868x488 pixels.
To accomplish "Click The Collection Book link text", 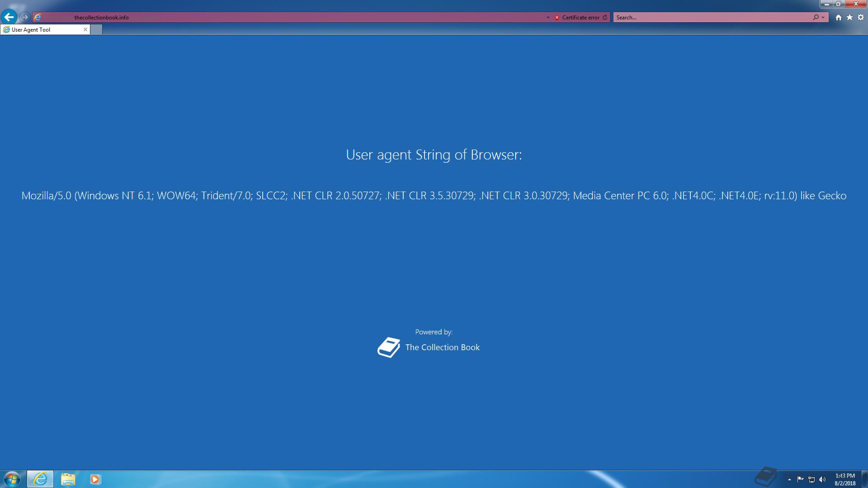I will point(442,347).
